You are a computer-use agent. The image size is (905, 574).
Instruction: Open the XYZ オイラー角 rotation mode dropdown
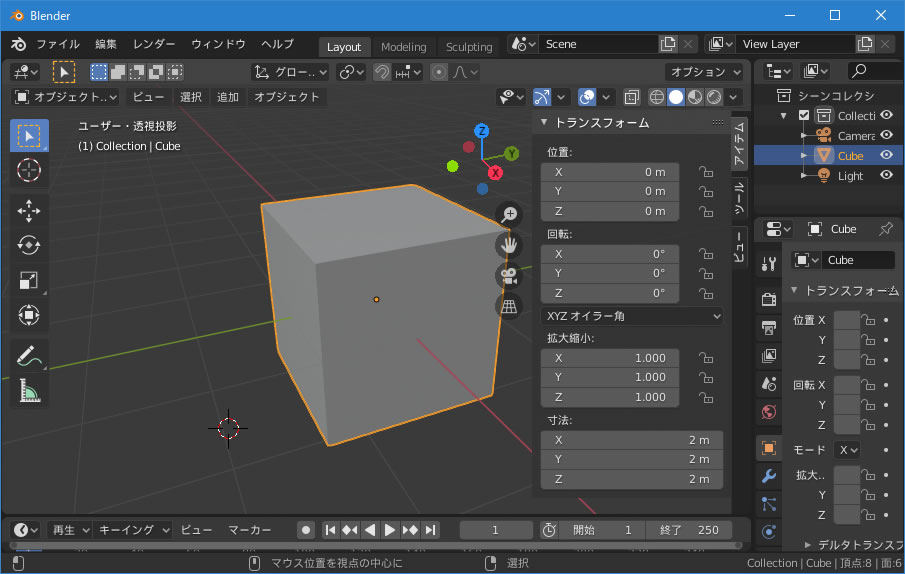(631, 316)
